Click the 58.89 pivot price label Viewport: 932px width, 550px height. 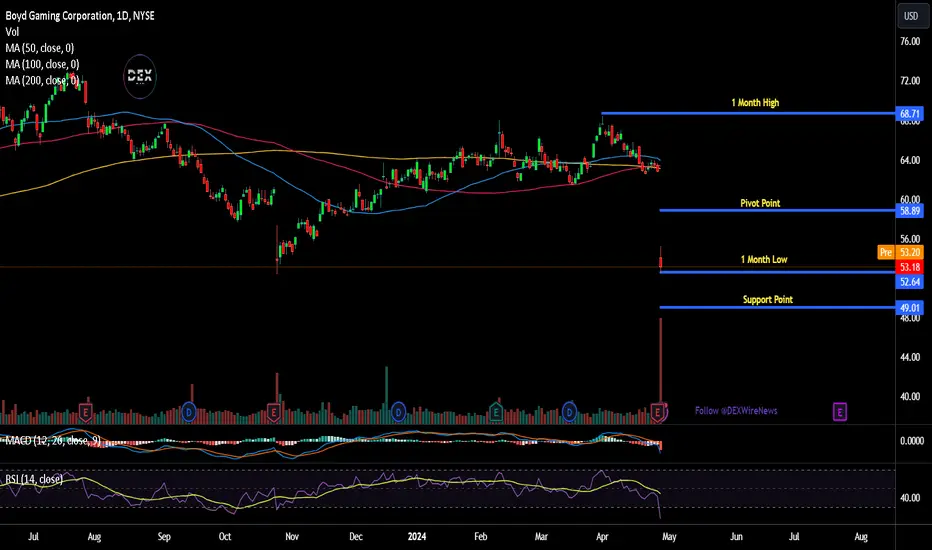point(909,210)
